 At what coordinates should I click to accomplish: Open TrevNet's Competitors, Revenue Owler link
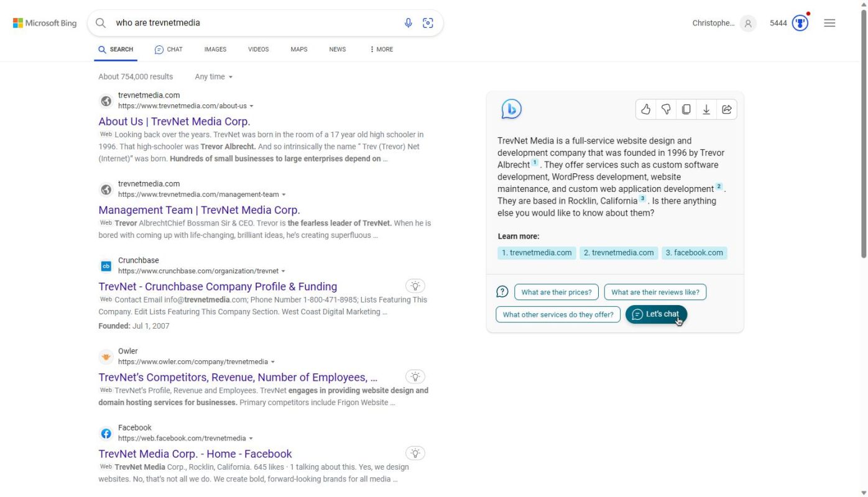click(x=238, y=377)
